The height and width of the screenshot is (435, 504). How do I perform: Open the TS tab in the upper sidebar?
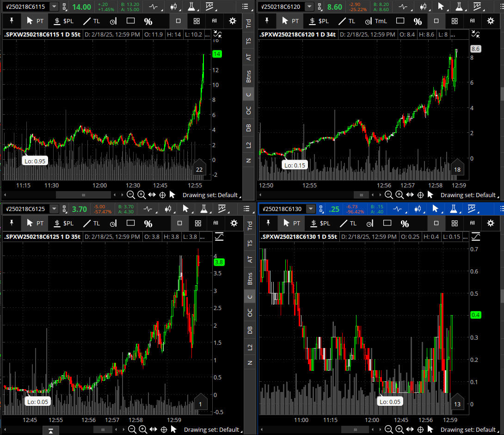click(248, 41)
